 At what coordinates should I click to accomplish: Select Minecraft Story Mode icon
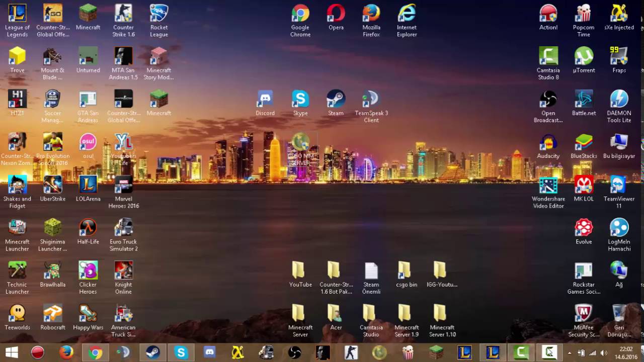click(159, 63)
